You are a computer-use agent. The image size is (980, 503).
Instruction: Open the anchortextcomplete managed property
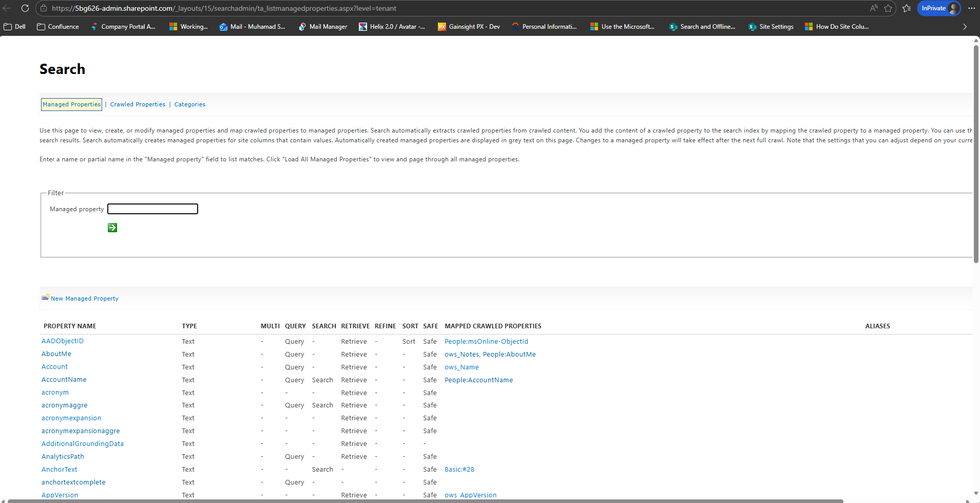coord(73,482)
